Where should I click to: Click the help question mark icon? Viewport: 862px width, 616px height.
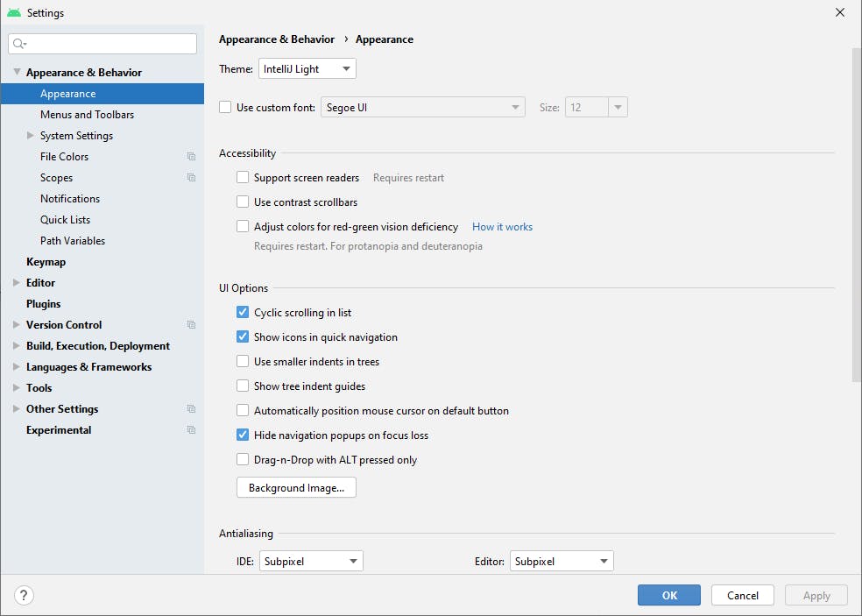click(x=24, y=596)
